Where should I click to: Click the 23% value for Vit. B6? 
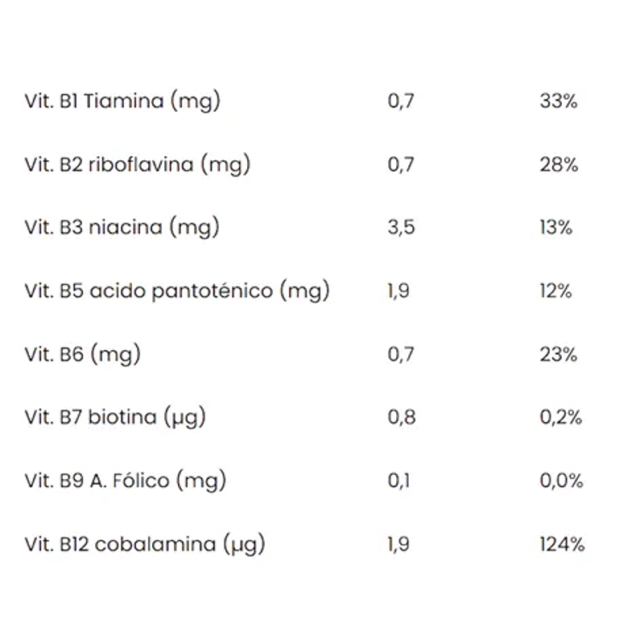(559, 354)
